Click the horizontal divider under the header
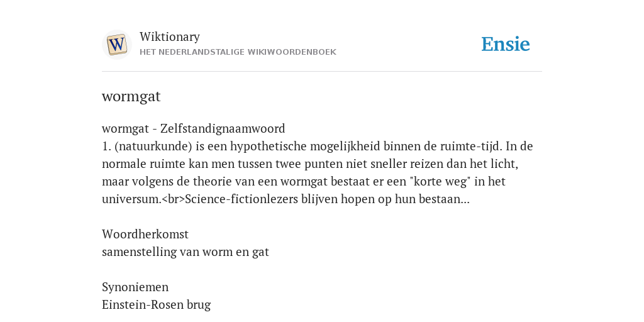644x322 pixels. [x=322, y=72]
